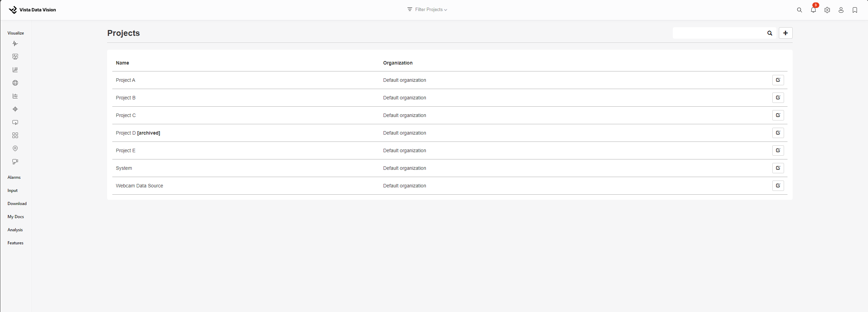The height and width of the screenshot is (312, 868).
Task: Edit the System project
Action: click(x=778, y=168)
